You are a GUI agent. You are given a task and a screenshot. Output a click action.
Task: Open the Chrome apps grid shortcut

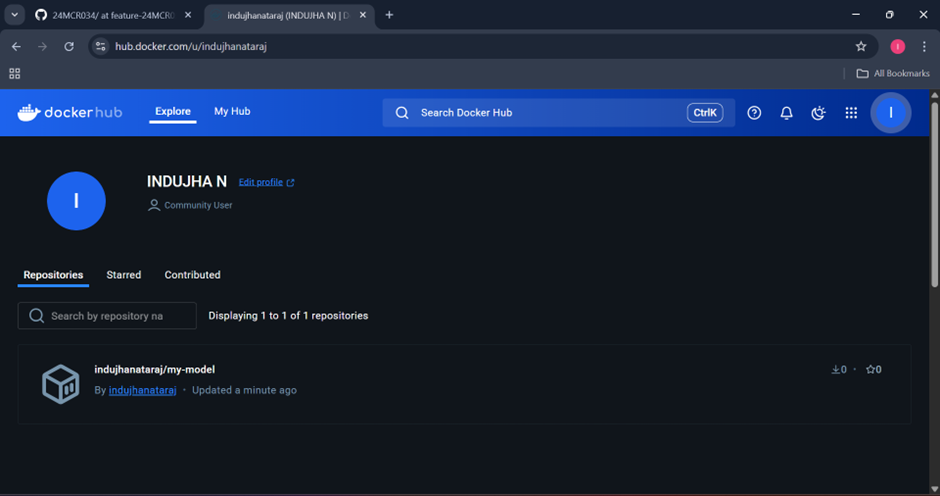point(15,73)
